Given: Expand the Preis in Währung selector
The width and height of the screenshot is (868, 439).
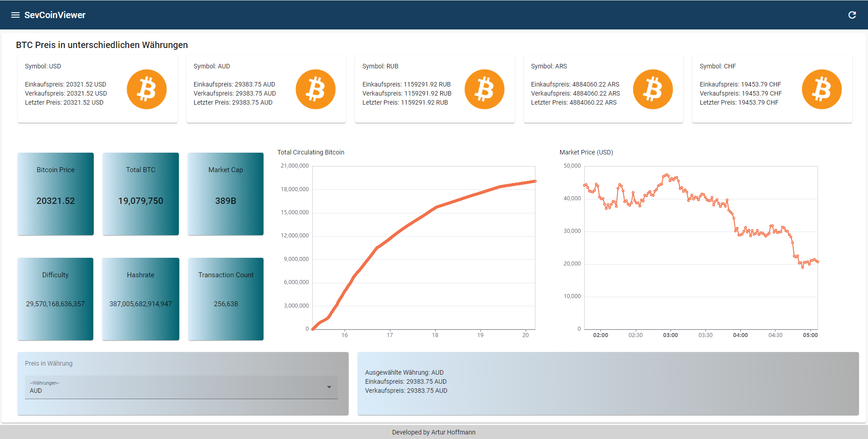Looking at the screenshot, I should (181, 387).
